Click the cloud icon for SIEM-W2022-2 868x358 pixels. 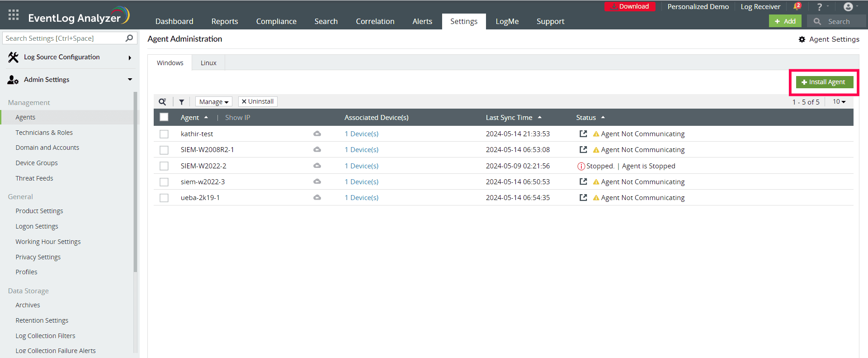tap(317, 166)
